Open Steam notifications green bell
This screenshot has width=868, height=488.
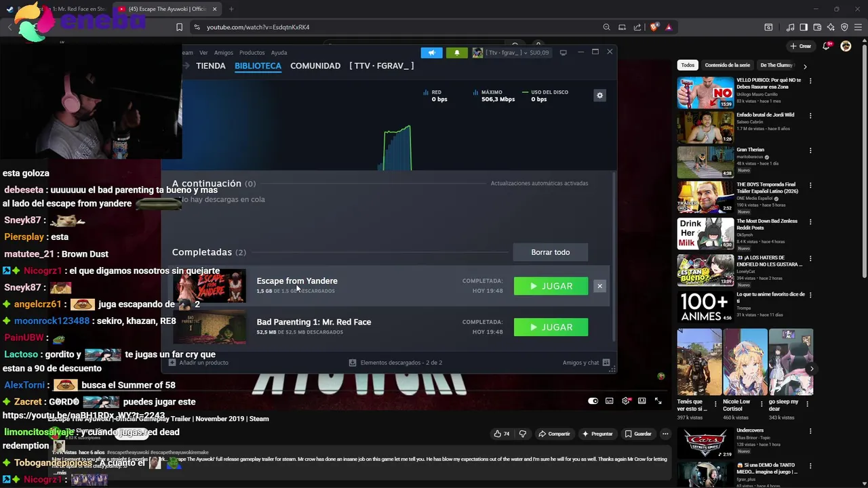point(456,53)
